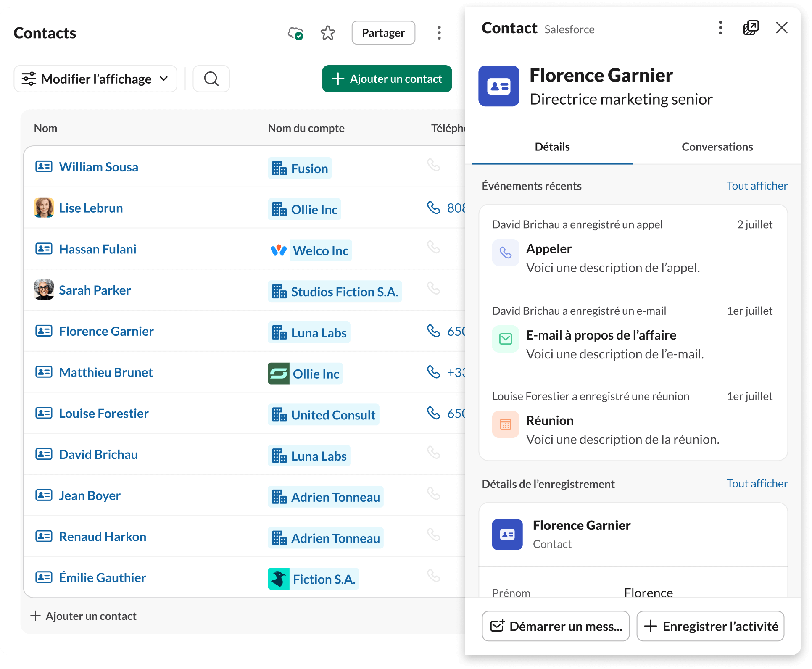Toggle the star to favorite Contacts
This screenshot has height=669, width=812.
click(327, 32)
